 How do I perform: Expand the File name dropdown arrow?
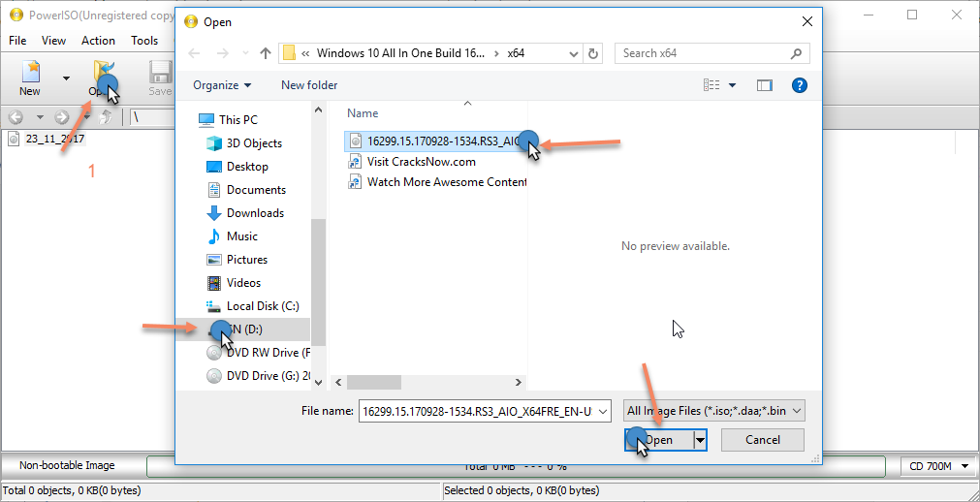tap(603, 411)
